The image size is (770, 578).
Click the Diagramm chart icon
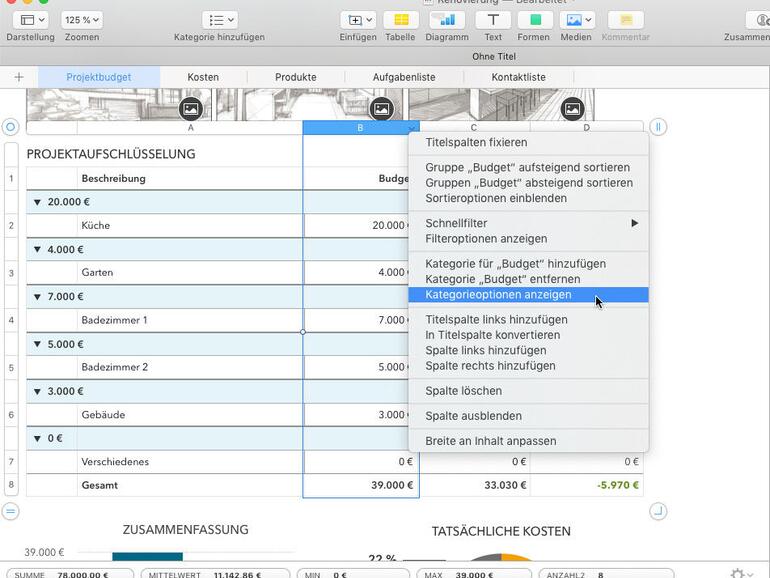point(447,20)
